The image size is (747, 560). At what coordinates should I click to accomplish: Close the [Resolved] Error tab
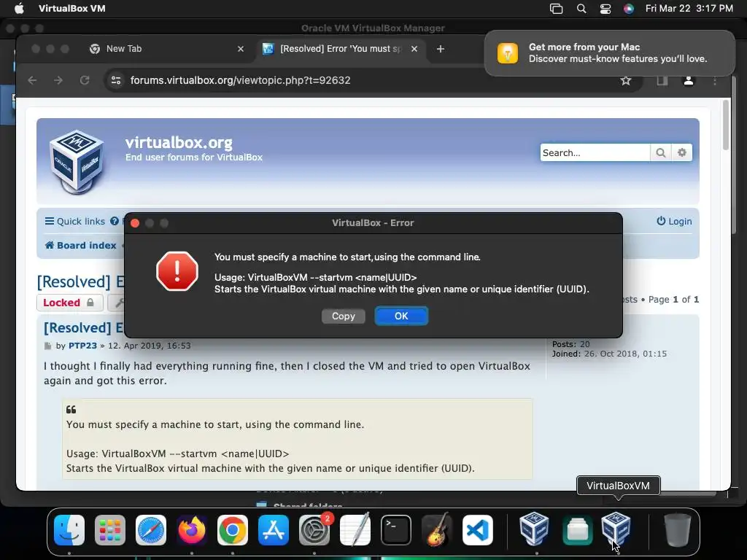(x=414, y=49)
